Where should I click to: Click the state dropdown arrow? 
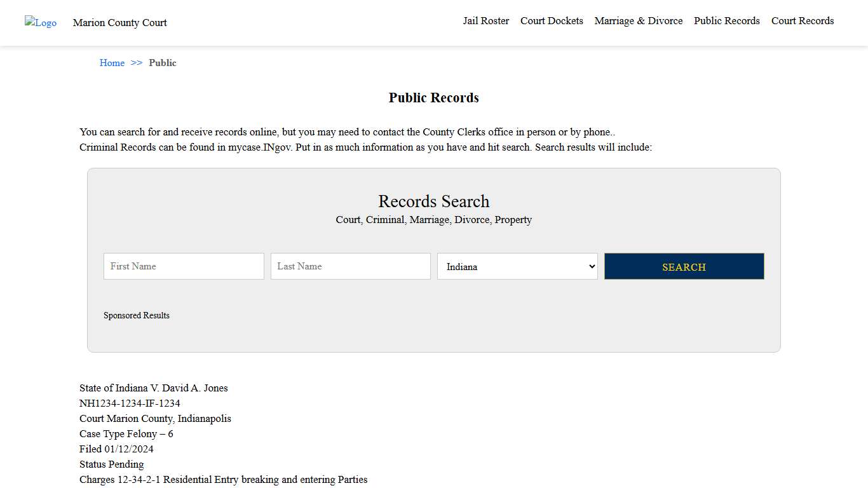pyautogui.click(x=590, y=266)
